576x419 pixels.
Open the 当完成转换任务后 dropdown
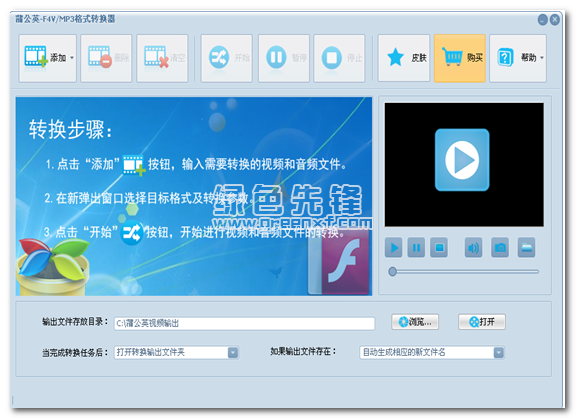click(176, 352)
